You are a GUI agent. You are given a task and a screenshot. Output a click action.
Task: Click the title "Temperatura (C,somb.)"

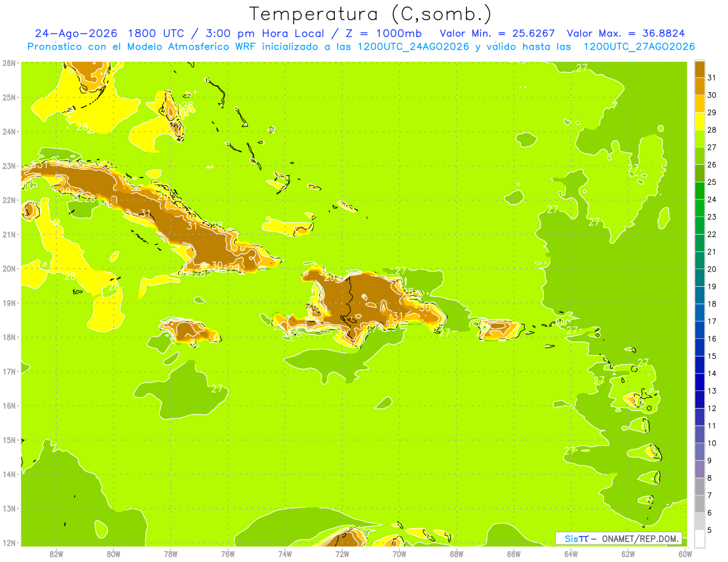tap(371, 15)
